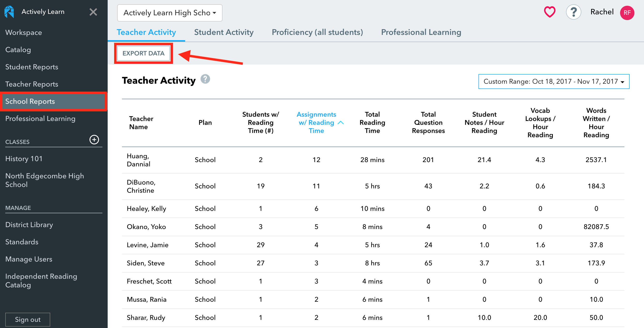Image resolution: width=644 pixels, height=328 pixels.
Task: Open the North Edgecombe High School class
Action: 44,180
